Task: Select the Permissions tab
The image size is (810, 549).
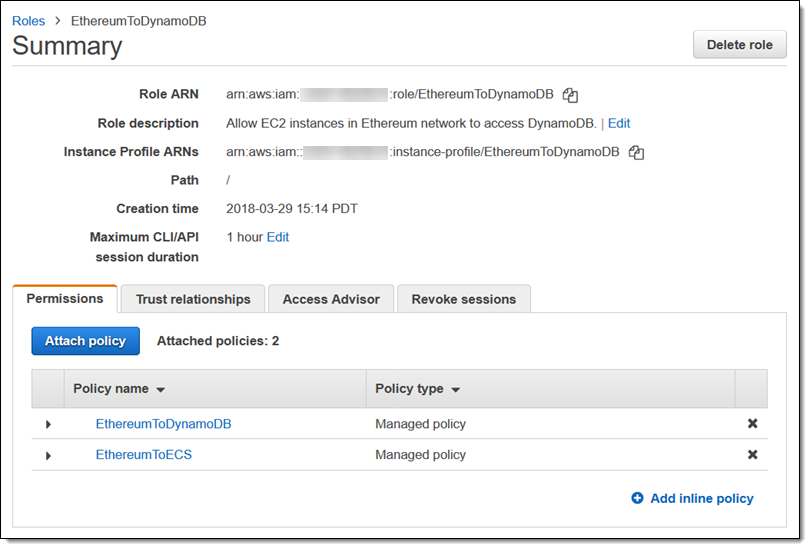Action: coord(65,299)
